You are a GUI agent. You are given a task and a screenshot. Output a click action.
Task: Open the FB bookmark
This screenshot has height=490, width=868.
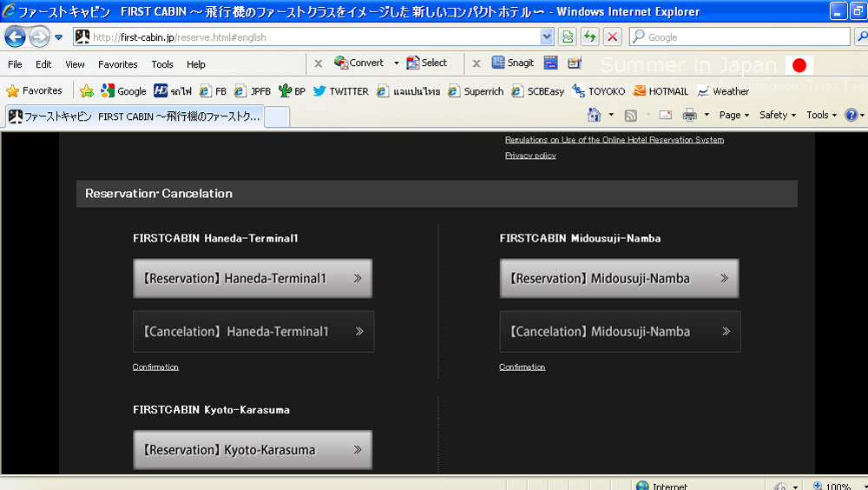(x=214, y=91)
